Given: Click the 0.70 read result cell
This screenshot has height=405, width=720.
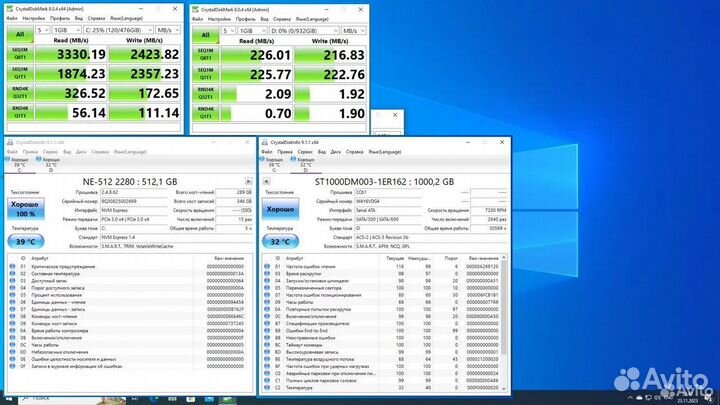Looking at the screenshot, I should (257, 113).
